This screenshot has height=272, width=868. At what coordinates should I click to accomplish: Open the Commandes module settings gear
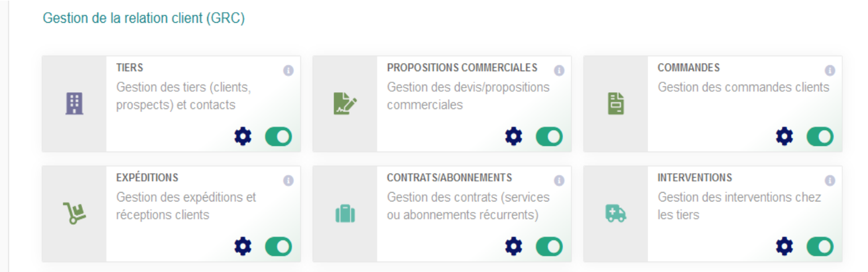tap(784, 137)
